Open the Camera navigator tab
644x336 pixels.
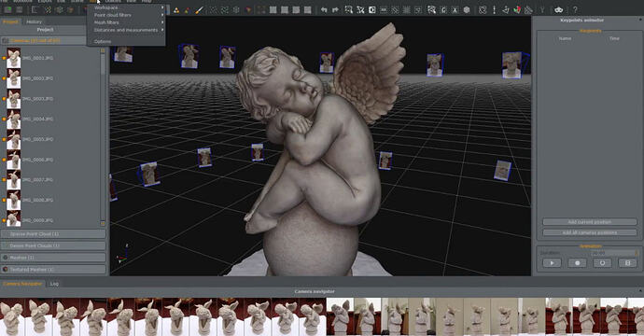22,284
